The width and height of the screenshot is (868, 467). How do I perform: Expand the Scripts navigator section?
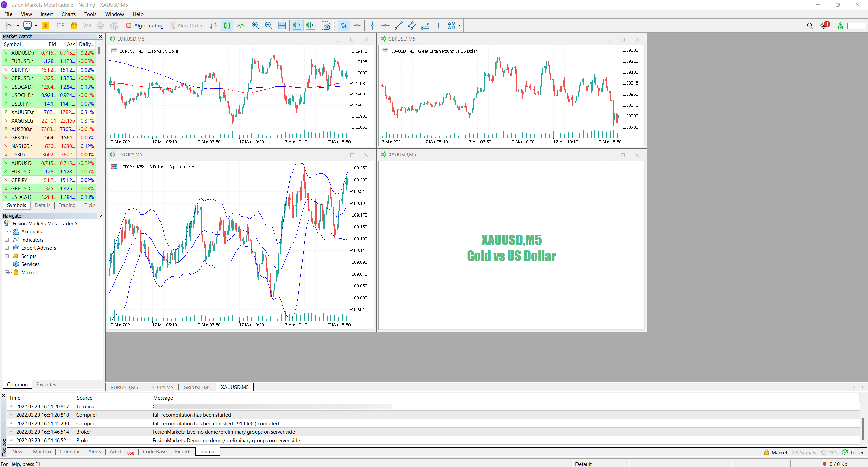7,256
